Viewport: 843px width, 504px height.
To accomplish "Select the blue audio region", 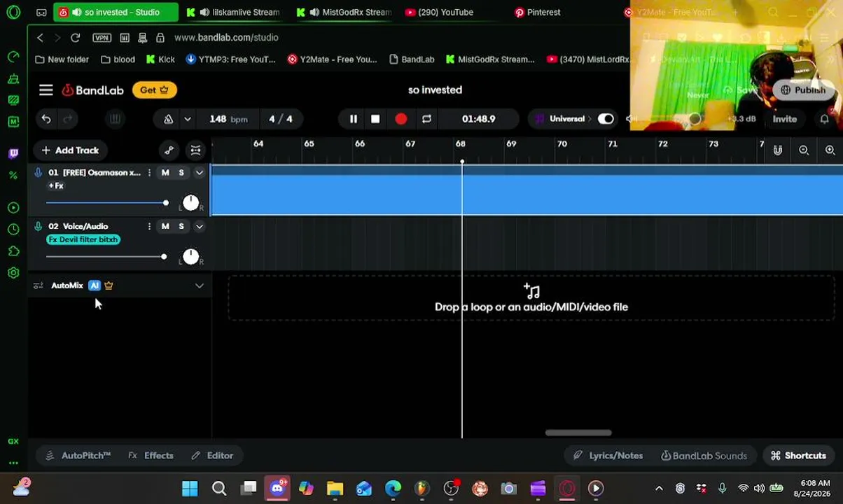I will pos(527,190).
